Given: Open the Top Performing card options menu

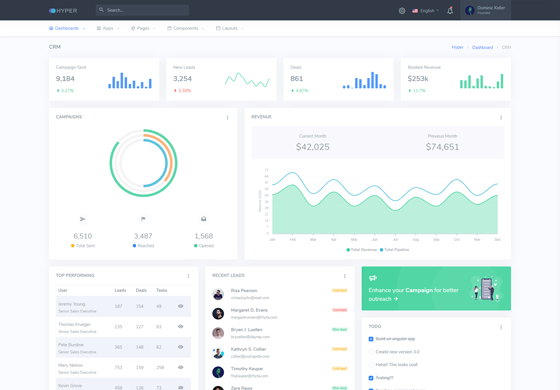Looking at the screenshot, I should pyautogui.click(x=189, y=276).
